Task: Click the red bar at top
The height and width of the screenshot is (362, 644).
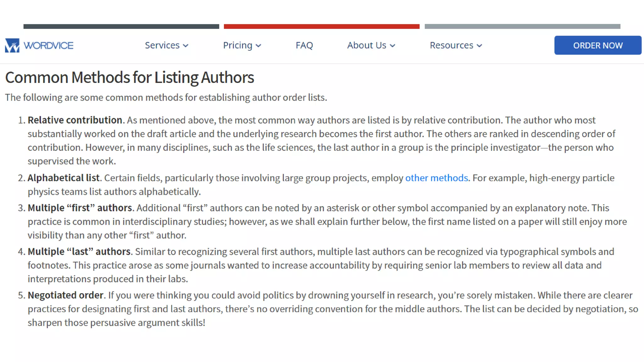Action: [321, 26]
